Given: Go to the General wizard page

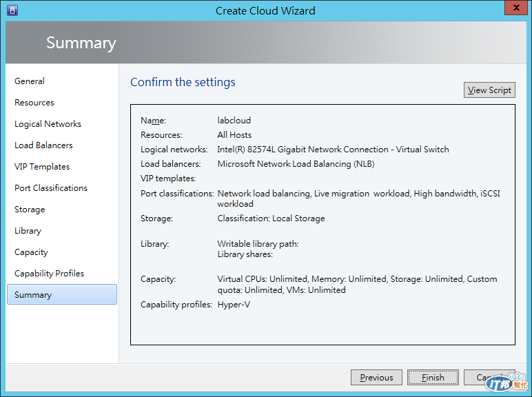Looking at the screenshot, I should coord(30,81).
